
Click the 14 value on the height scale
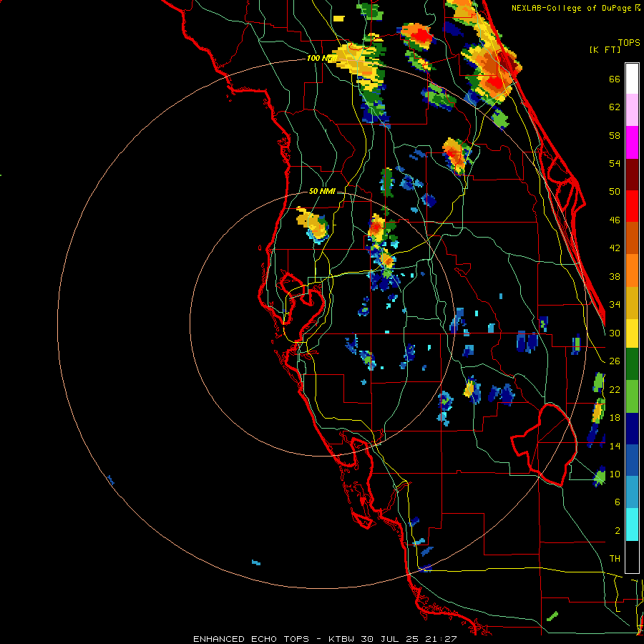click(x=615, y=446)
